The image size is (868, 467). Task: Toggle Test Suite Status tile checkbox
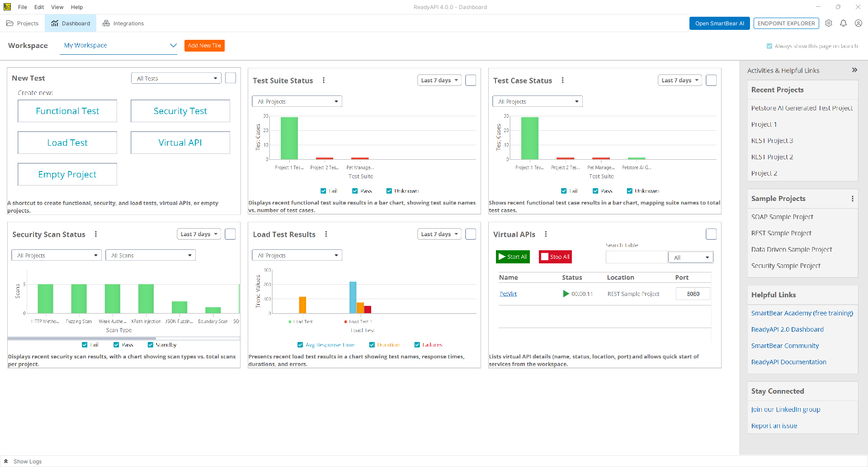(x=471, y=80)
